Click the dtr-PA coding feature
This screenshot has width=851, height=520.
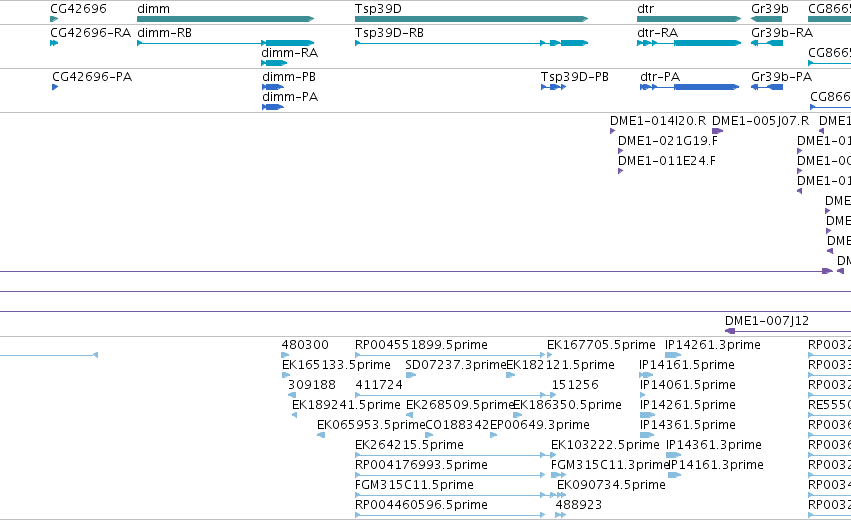[x=690, y=87]
